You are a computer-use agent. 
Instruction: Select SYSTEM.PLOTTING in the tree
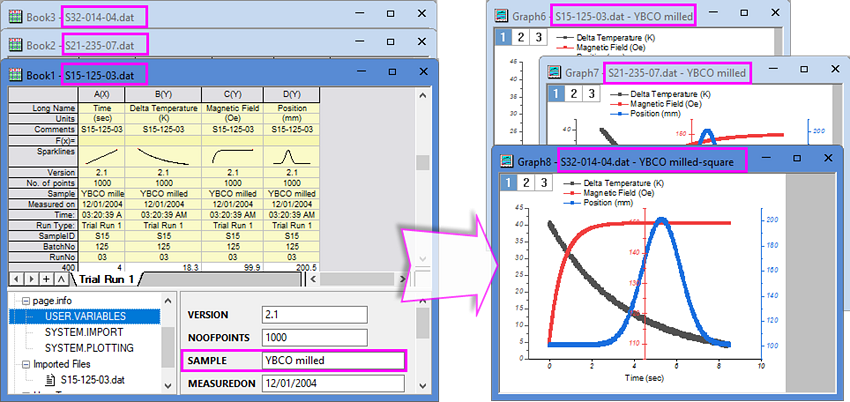tap(89, 348)
